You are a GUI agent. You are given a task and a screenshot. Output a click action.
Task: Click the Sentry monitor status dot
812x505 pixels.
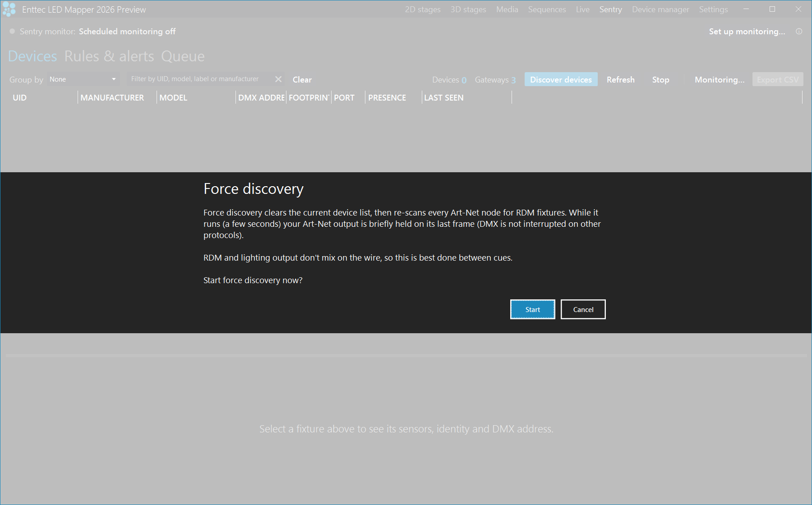click(12, 31)
